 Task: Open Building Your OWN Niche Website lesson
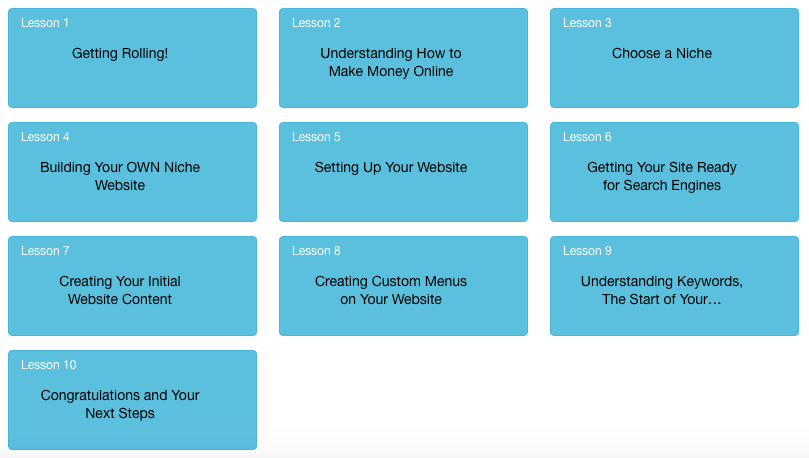click(x=132, y=172)
